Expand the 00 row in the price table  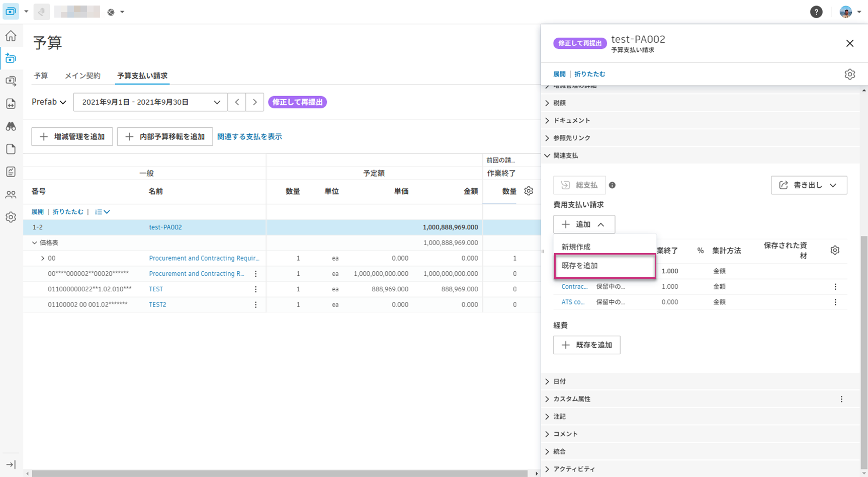pos(42,258)
